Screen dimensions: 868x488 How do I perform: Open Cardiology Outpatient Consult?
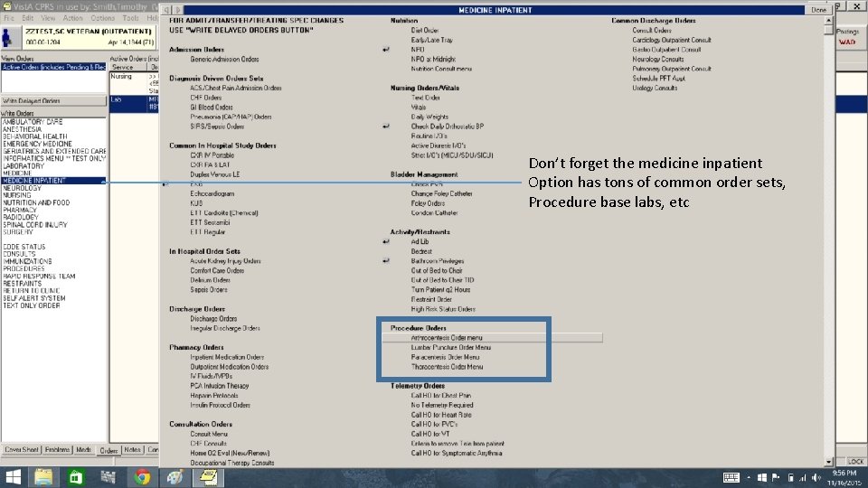click(x=672, y=40)
